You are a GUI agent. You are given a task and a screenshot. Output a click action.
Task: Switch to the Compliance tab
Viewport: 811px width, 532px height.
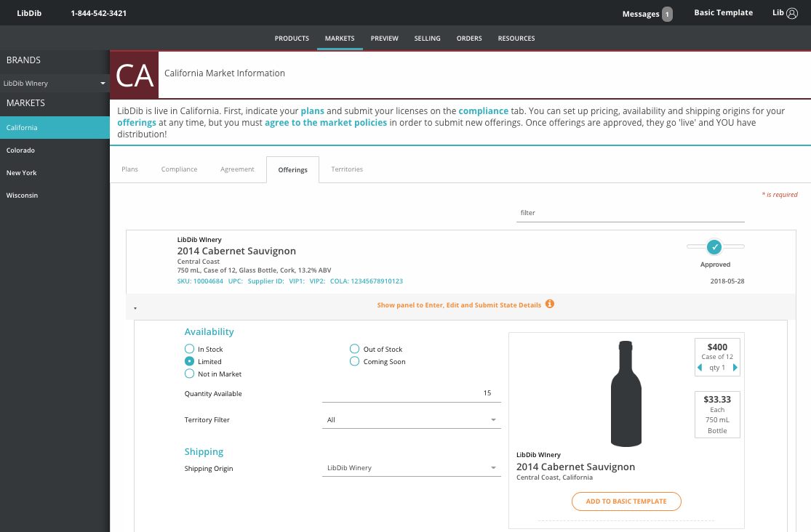pyautogui.click(x=179, y=169)
